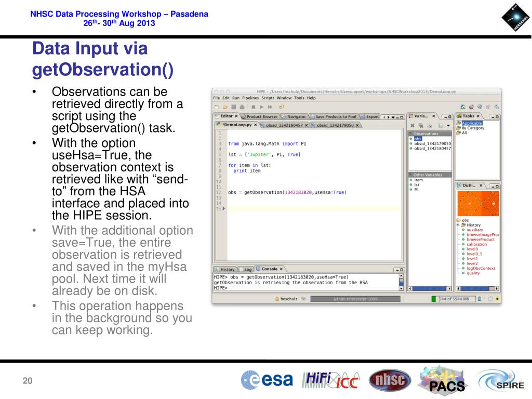Screen dimensions: 532x399
Task: Click the blue back-arrow icon at the toolbar's right end
Action: (496, 107)
